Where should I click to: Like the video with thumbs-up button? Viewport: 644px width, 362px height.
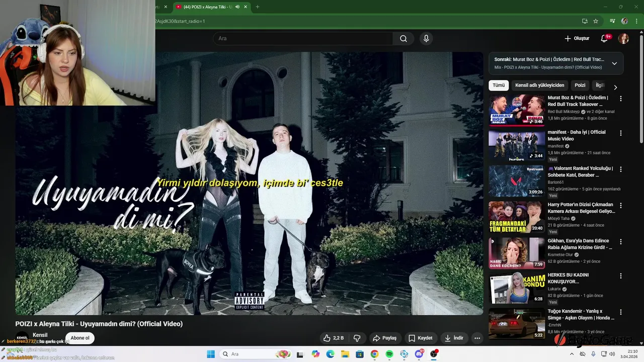click(x=335, y=338)
